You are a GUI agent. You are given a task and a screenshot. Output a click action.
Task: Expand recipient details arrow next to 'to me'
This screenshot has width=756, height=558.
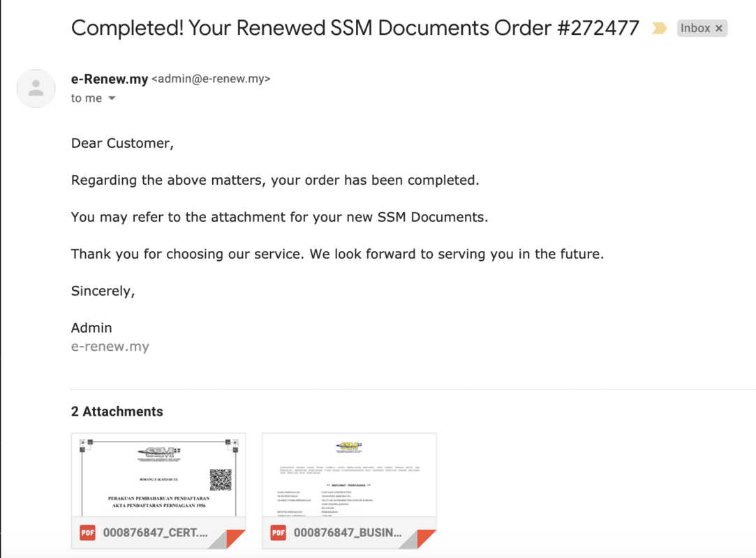(112, 98)
